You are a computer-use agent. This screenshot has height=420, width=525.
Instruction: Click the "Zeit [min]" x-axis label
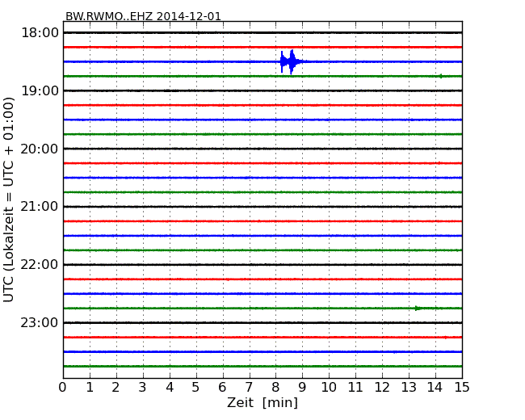[262, 402]
